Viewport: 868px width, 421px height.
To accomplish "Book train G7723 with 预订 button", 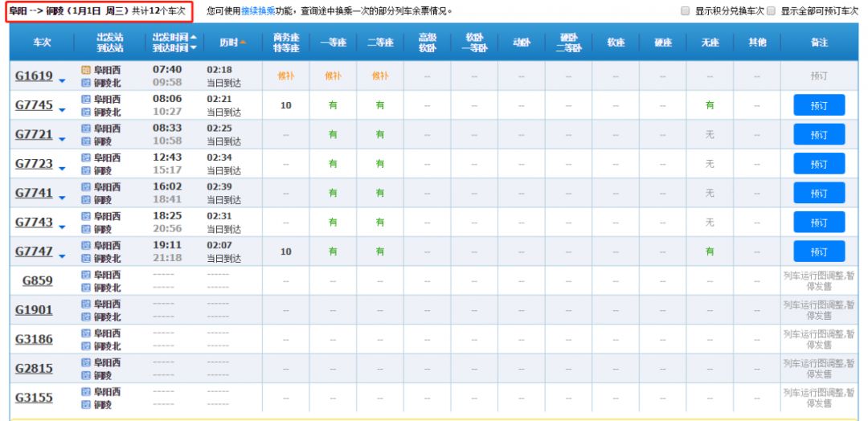I will tap(819, 164).
